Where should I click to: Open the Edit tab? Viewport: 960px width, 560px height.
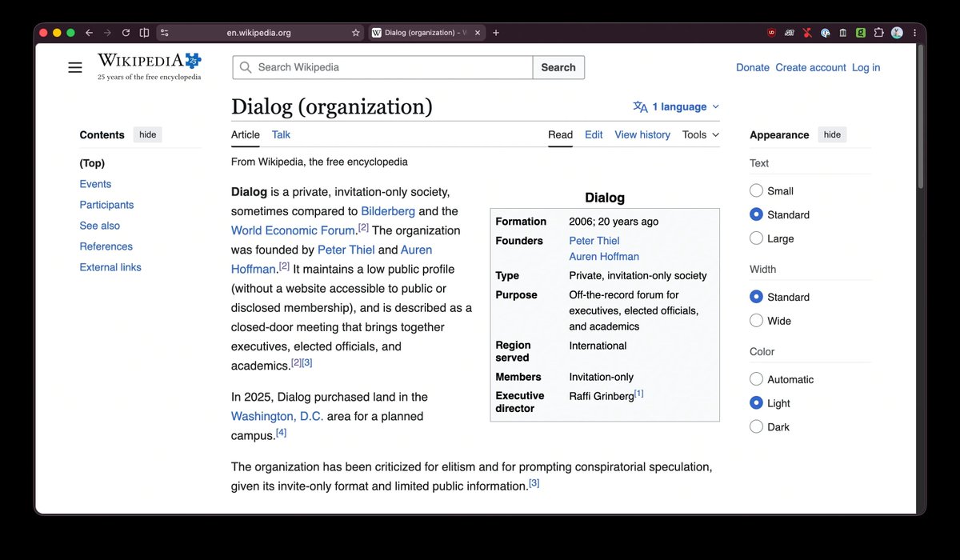pos(594,134)
